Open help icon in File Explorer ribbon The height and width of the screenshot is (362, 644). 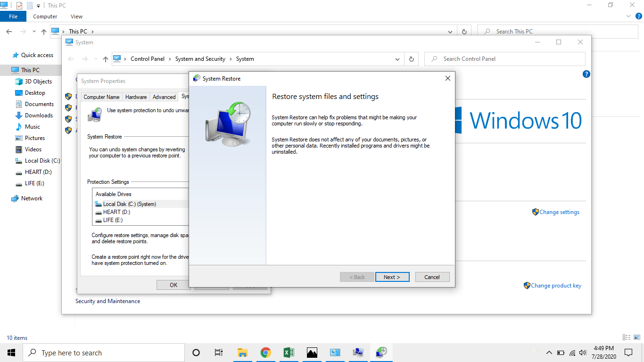coord(639,16)
